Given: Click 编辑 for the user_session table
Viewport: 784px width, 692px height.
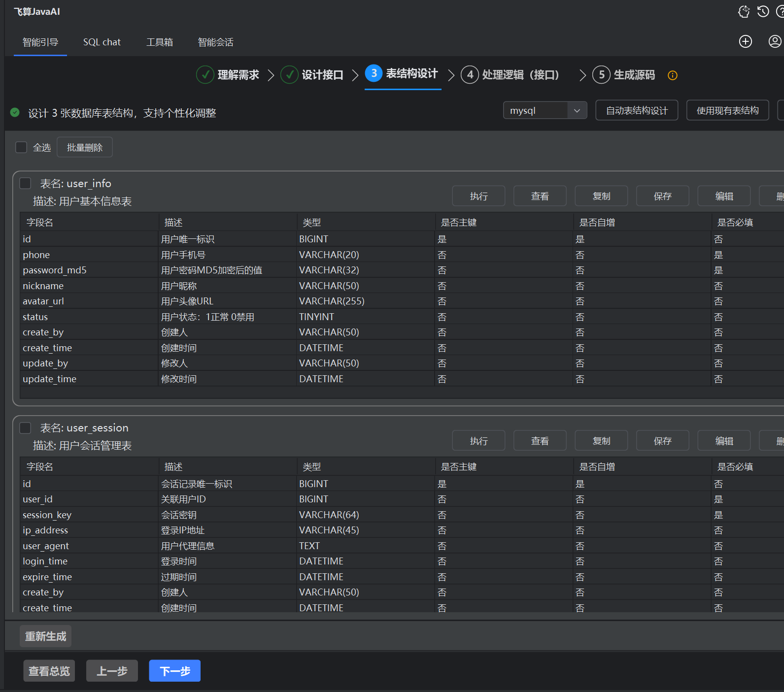Looking at the screenshot, I should tap(724, 441).
